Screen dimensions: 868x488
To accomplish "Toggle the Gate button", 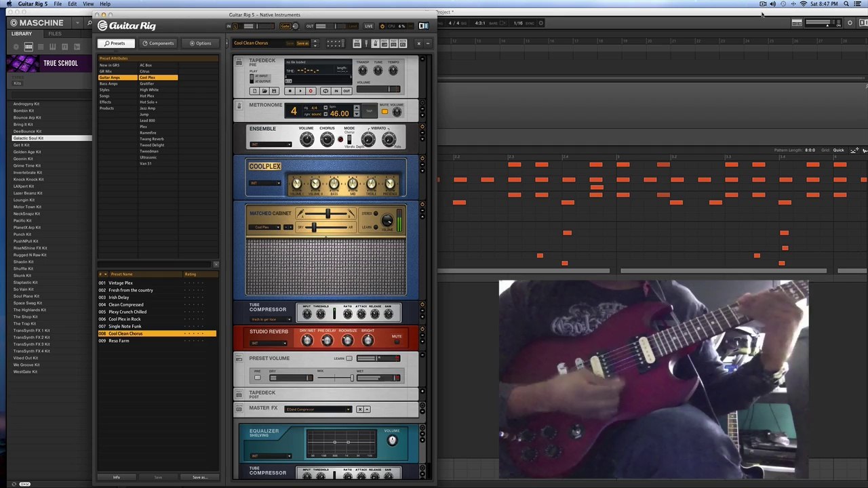I will 285,26.
